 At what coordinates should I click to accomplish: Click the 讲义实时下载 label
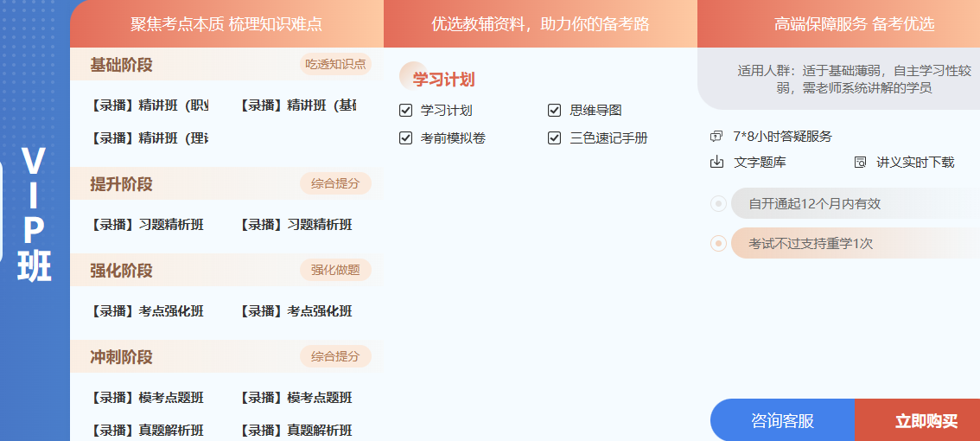915,163
